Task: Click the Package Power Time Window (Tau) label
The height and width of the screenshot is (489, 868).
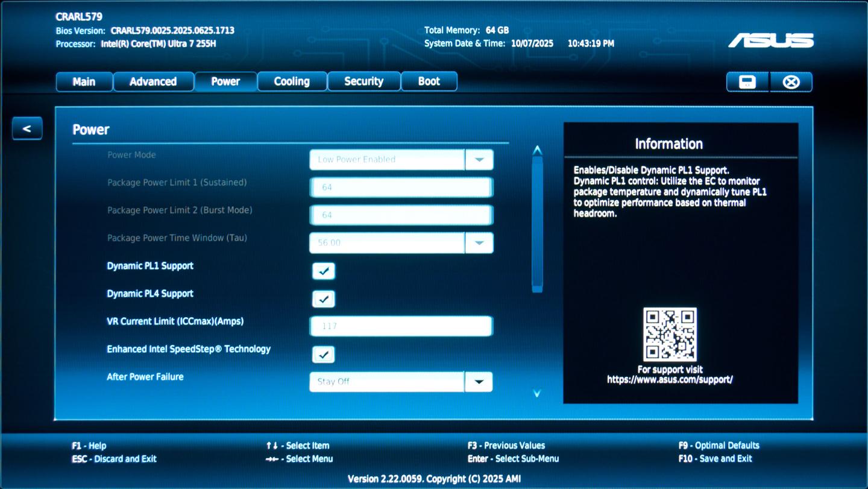Action: tap(177, 238)
